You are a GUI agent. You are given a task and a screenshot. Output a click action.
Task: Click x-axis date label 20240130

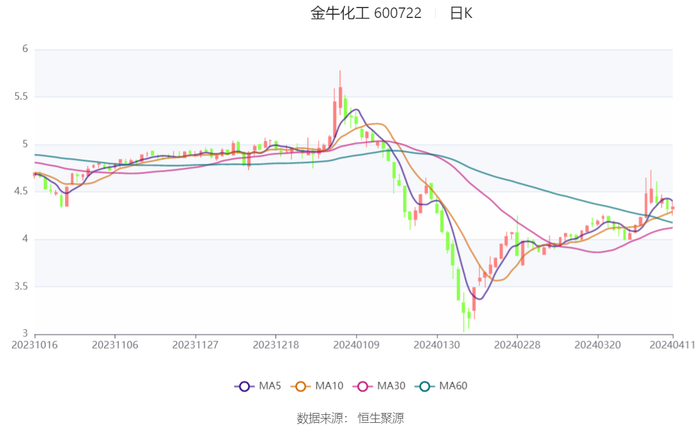[x=437, y=345]
